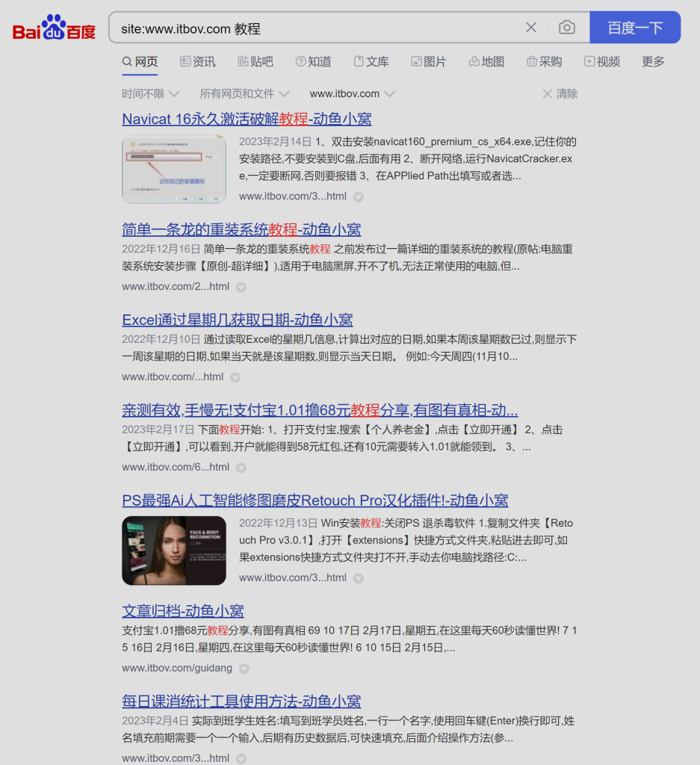Screen dimensions: 700x765
Task: Switch to the 图片 tab
Action: coord(429,62)
